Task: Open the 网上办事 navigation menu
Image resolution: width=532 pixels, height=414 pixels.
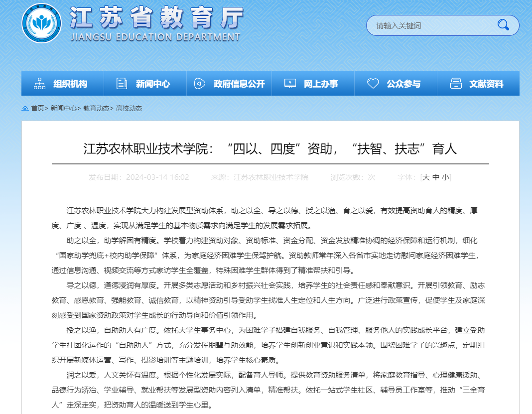Action: click(321, 84)
